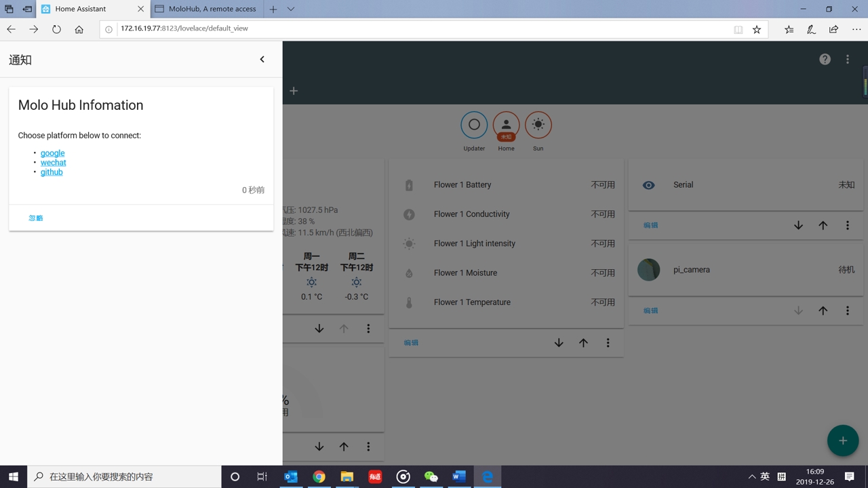Click the Serial eye visibility icon
This screenshot has width=868, height=488.
click(648, 184)
